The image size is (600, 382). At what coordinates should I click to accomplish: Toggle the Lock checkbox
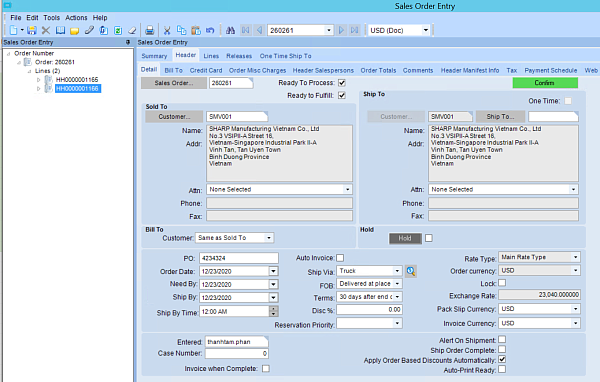502,283
